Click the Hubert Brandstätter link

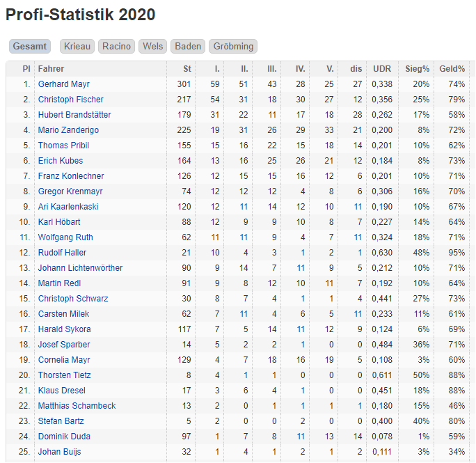[x=74, y=115]
